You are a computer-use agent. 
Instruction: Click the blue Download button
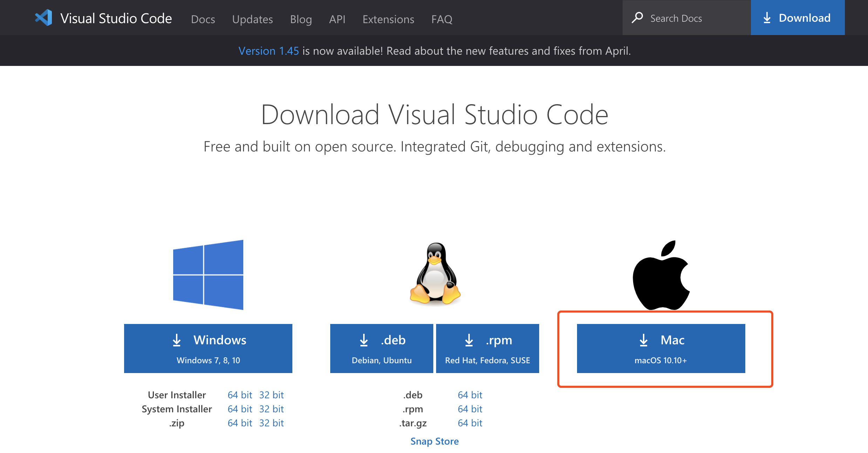coord(798,18)
